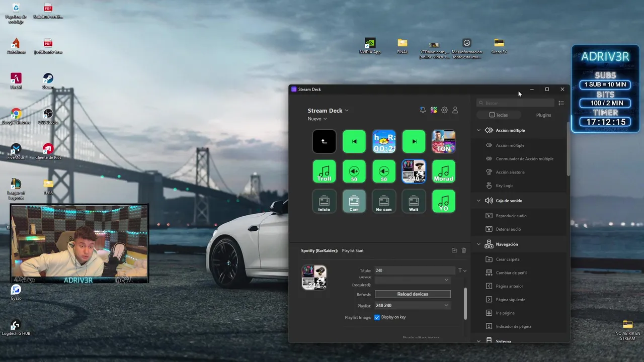This screenshot has height=362, width=644.
Task: Collapse the Acción múltiple category
Action: [x=478, y=130]
